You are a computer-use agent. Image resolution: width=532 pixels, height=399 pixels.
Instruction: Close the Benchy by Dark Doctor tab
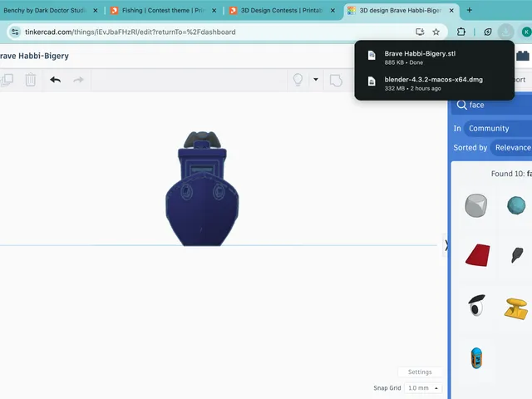96,11
